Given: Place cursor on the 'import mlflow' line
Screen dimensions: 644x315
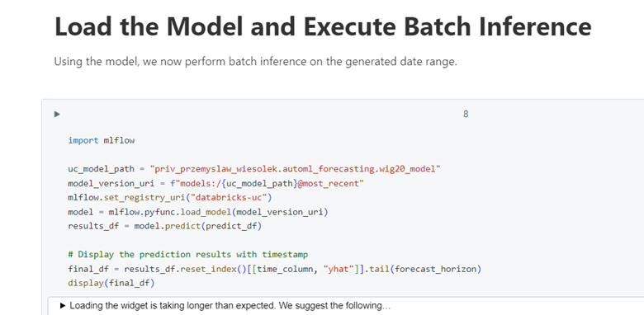Looking at the screenshot, I should [102, 141].
